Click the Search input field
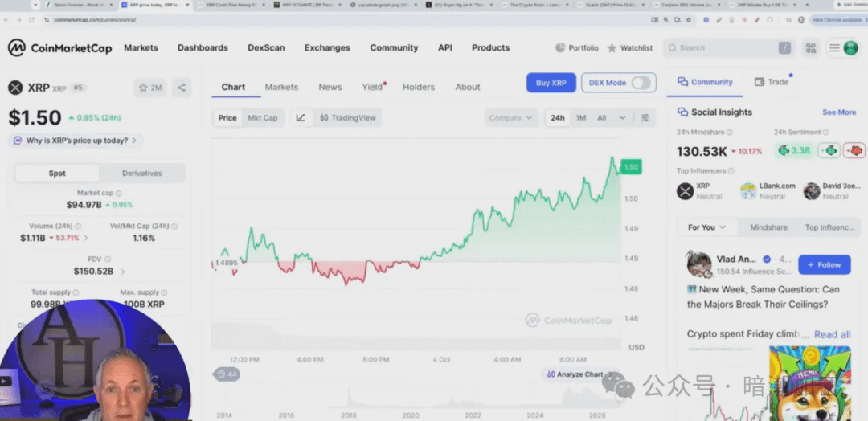 point(728,48)
